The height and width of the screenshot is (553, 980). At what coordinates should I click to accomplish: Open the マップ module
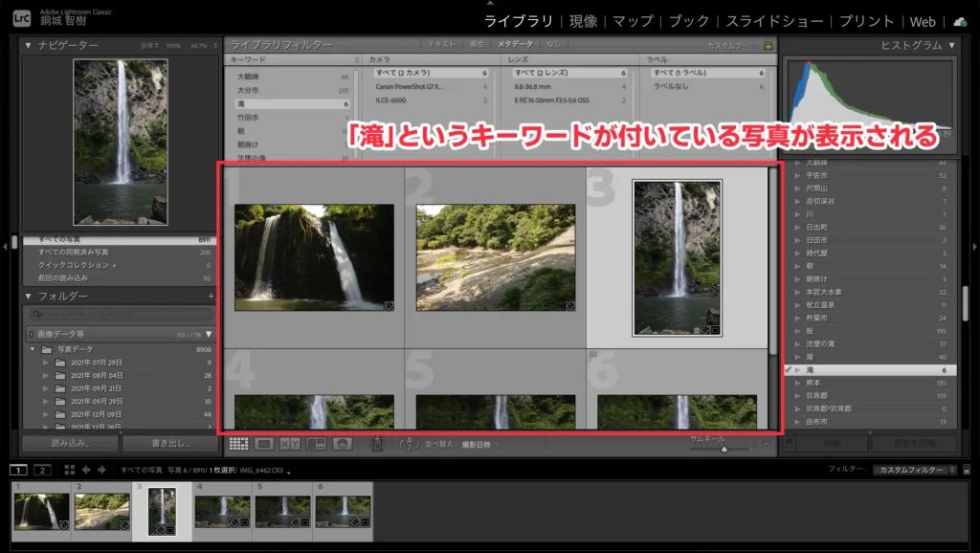[x=633, y=21]
